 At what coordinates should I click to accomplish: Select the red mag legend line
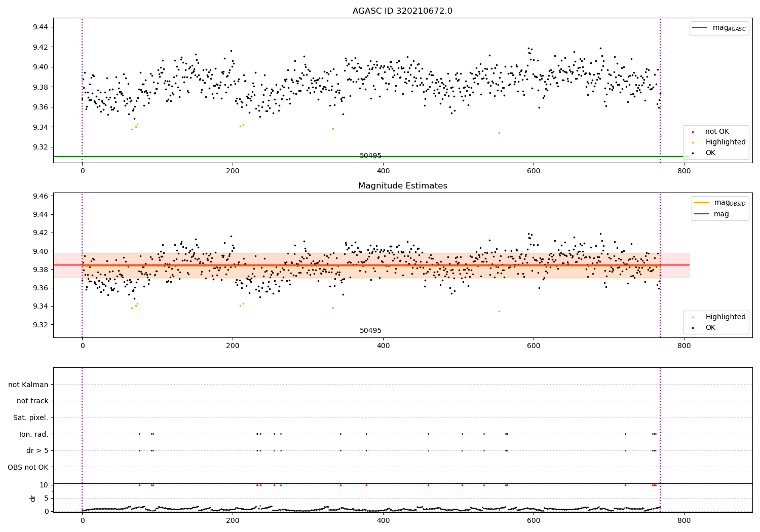click(x=702, y=214)
